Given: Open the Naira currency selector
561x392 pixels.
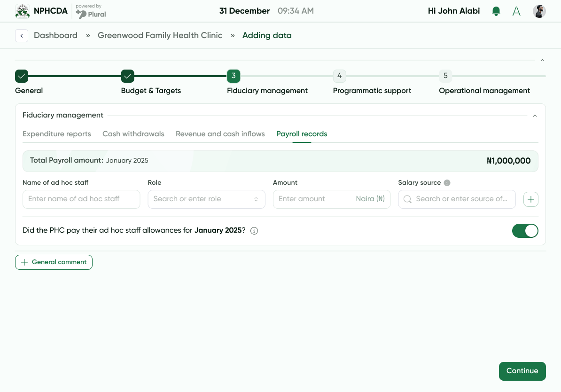Looking at the screenshot, I should (370, 199).
